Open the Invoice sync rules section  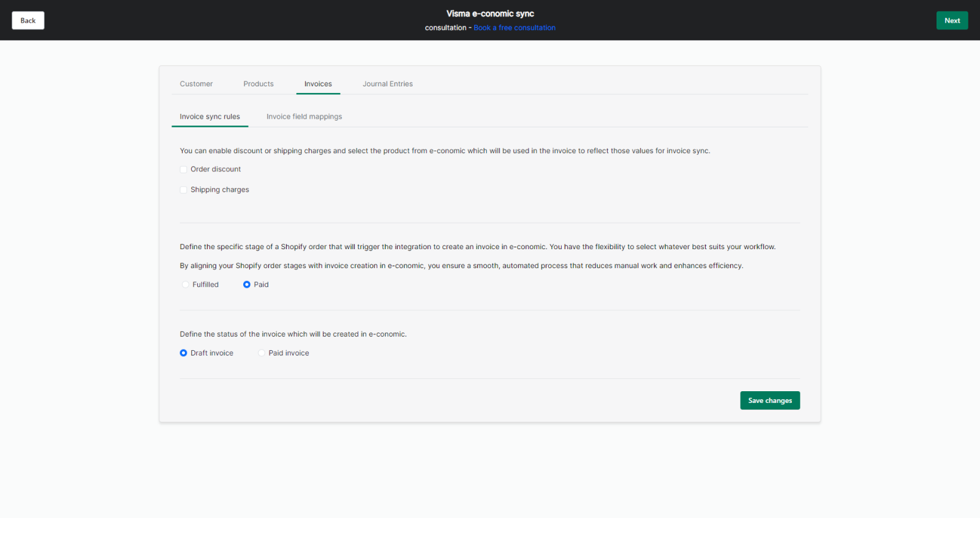coord(209,116)
